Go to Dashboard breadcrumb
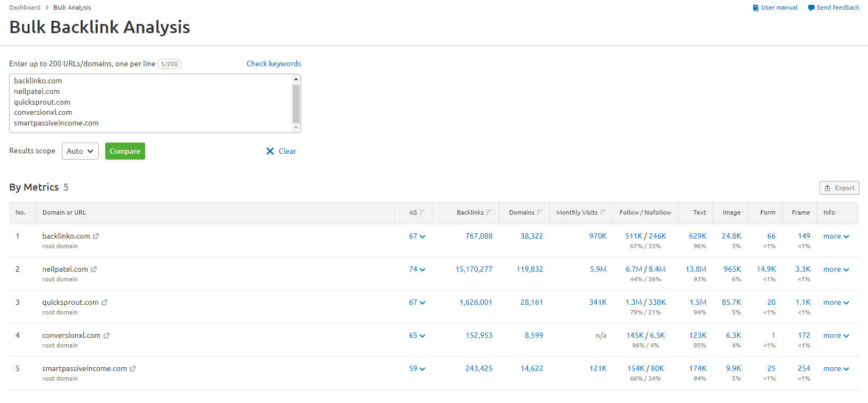The image size is (868, 403). pyautogui.click(x=25, y=7)
